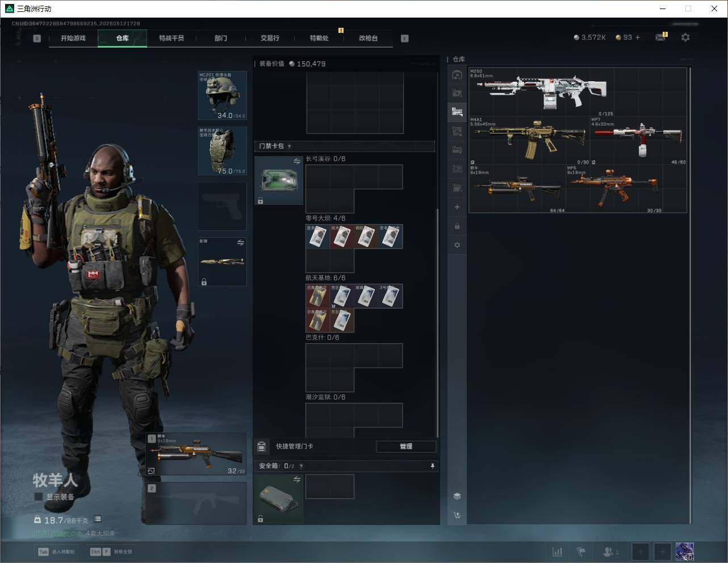Select the safe box container item
The width and height of the screenshot is (728, 563).
tap(278, 499)
